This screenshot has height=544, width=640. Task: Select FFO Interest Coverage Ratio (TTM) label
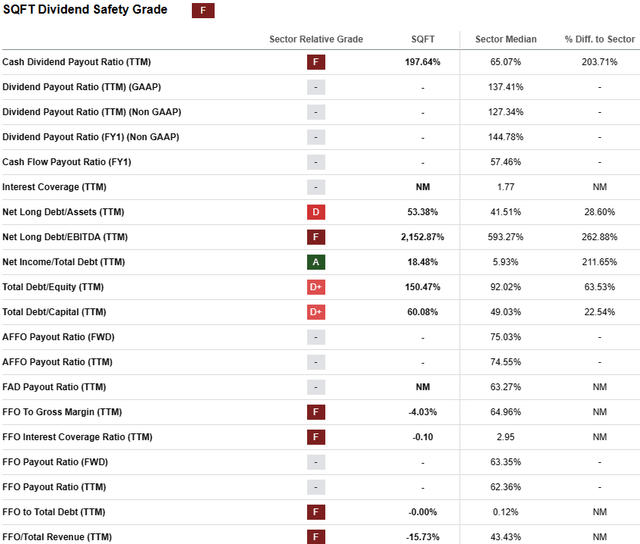click(78, 437)
